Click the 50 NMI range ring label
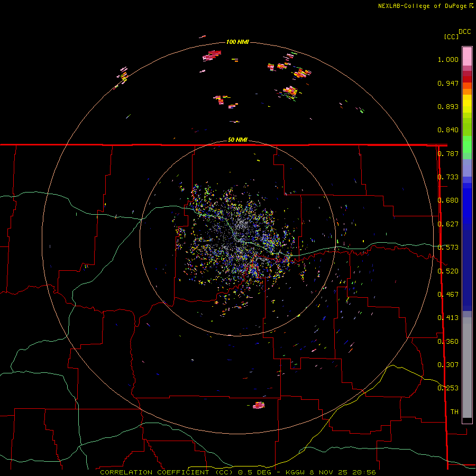 (x=237, y=140)
